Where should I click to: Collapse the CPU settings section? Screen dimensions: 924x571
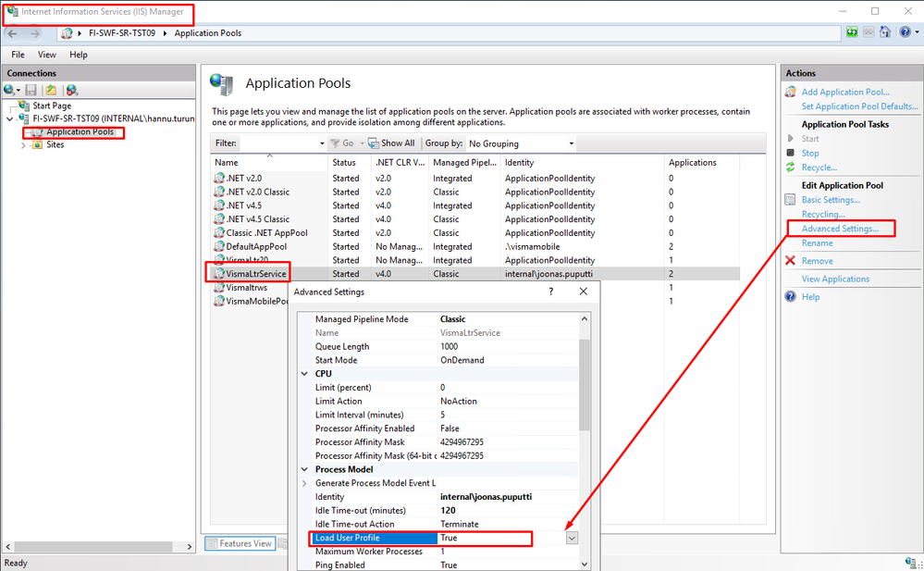[x=304, y=374]
